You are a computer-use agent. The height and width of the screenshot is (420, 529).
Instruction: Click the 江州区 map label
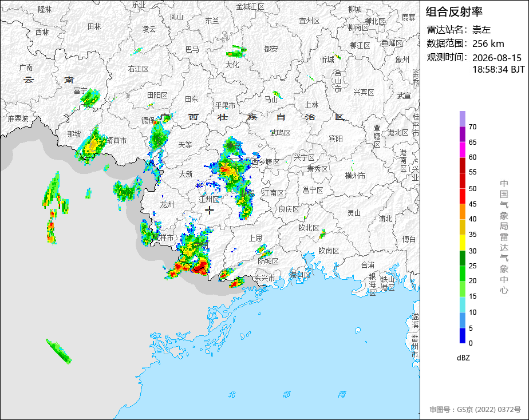tap(209, 199)
